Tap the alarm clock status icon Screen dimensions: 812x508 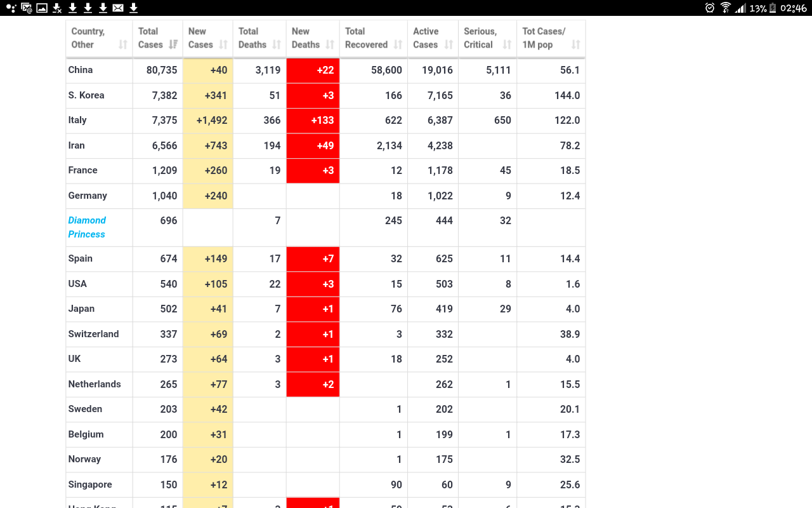click(710, 8)
